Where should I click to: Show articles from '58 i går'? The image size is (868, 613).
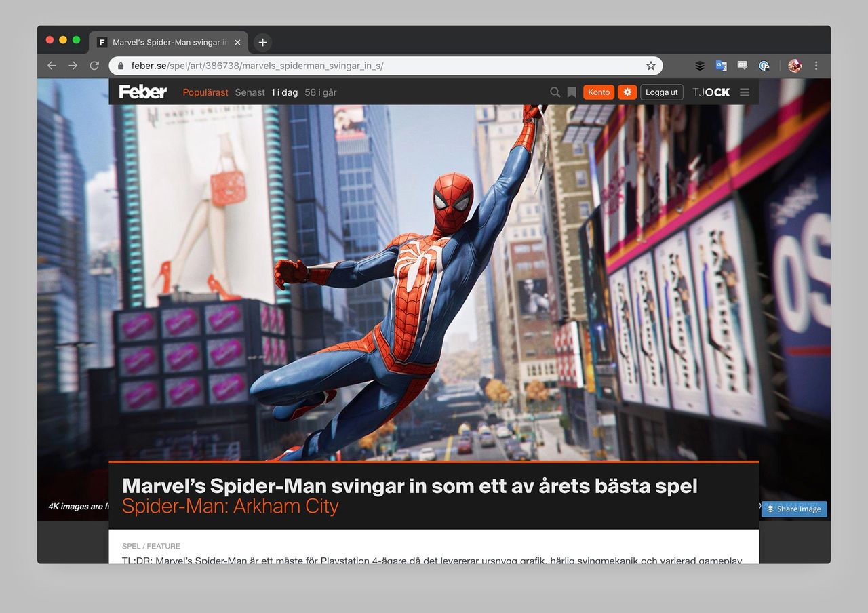[x=321, y=92]
